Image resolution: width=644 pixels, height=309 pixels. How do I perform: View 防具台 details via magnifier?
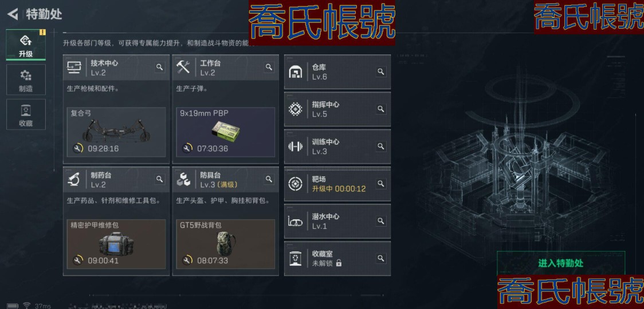tap(269, 179)
